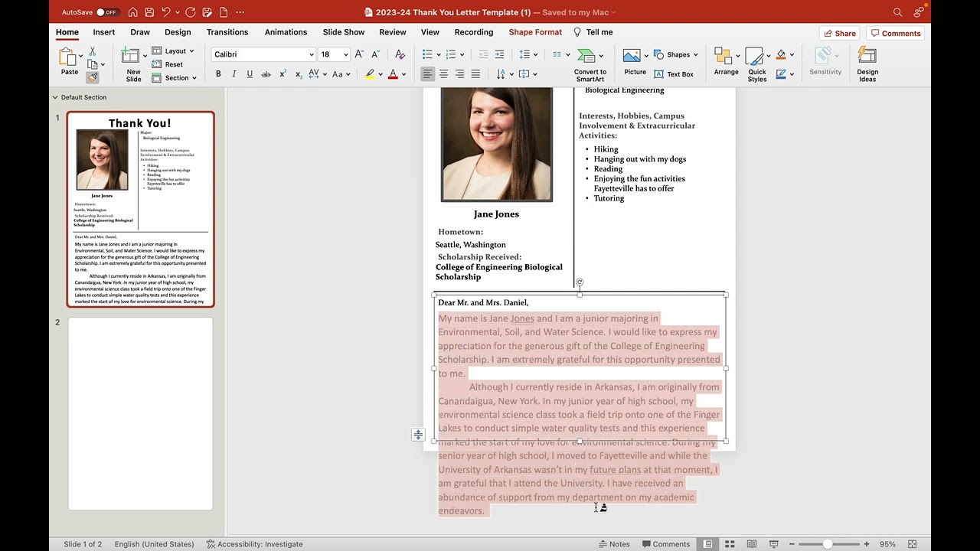Click the Numbering list icon
The image size is (980, 551).
(451, 54)
